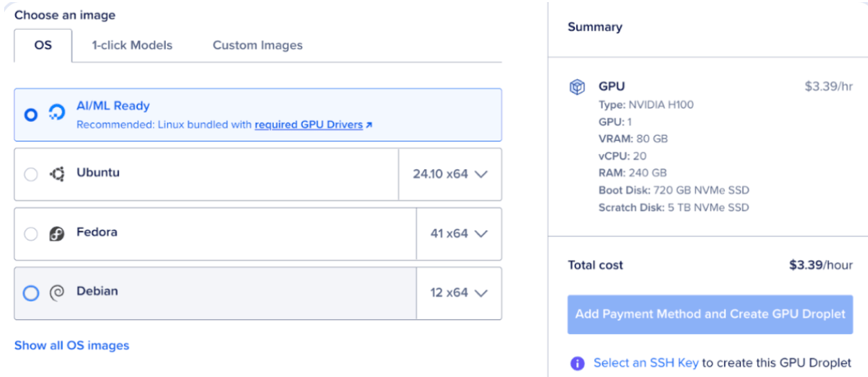The width and height of the screenshot is (868, 377).
Task: Click the RAM: 240 GB line
Action: pos(633,173)
